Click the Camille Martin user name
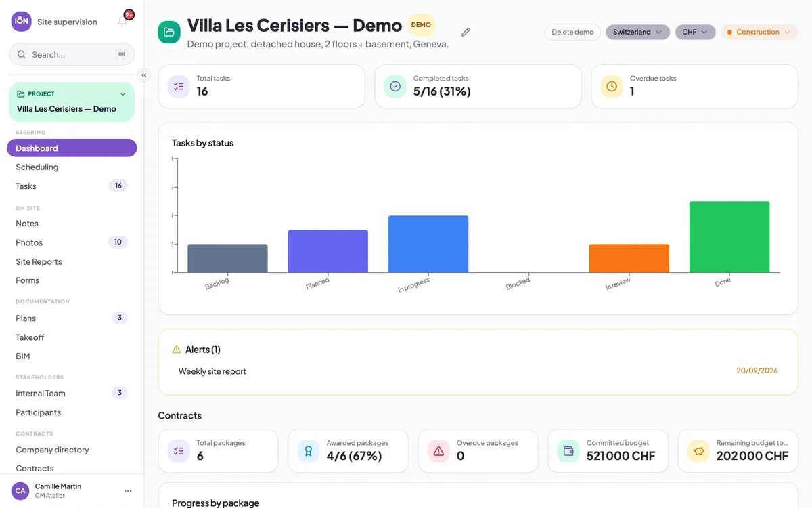 [58, 486]
